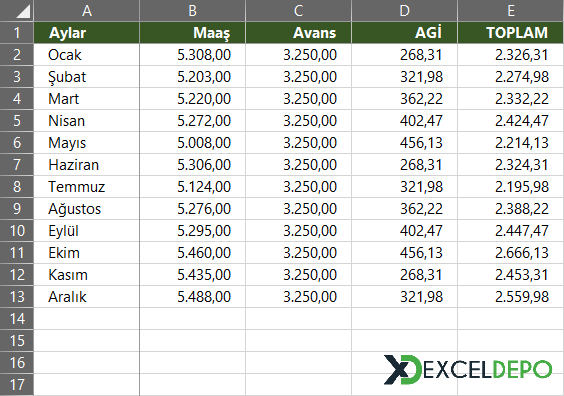Click the ExcelDepo logo

pyautogui.click(x=468, y=369)
